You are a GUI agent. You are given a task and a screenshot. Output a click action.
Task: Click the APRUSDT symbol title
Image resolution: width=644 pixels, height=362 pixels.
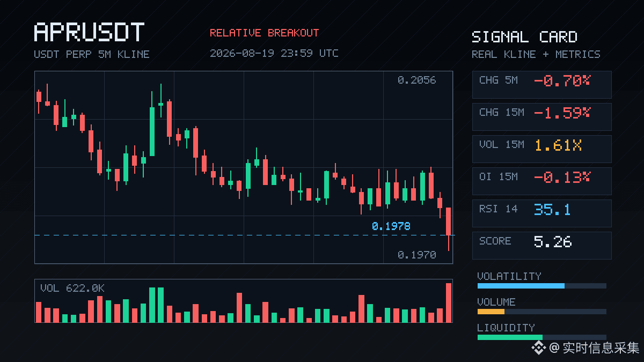click(89, 32)
